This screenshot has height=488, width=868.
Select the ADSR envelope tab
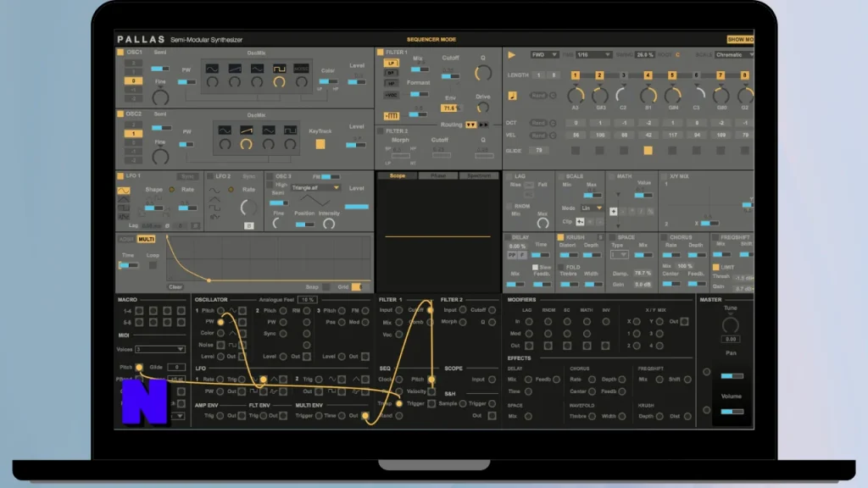pyautogui.click(x=126, y=239)
